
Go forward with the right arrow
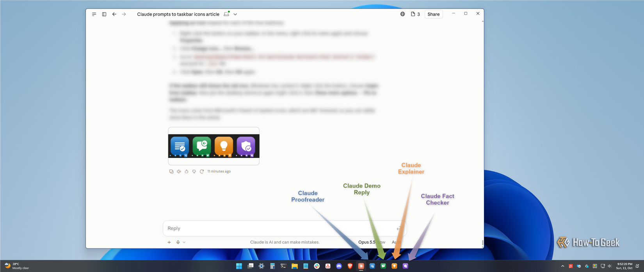coord(124,14)
